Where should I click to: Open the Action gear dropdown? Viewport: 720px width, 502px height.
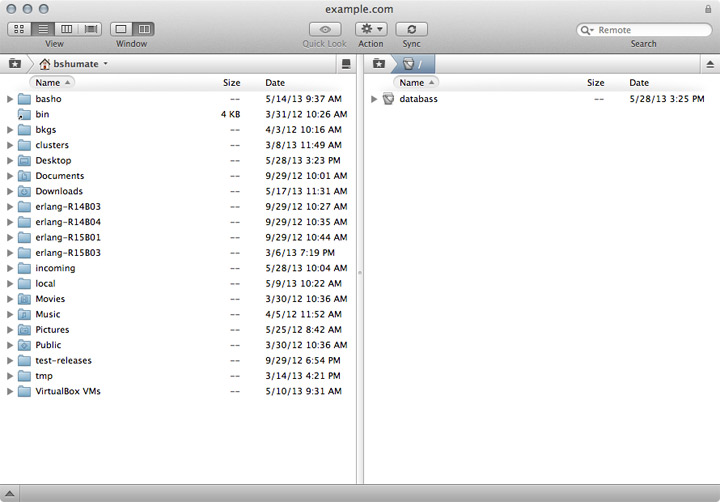371,30
